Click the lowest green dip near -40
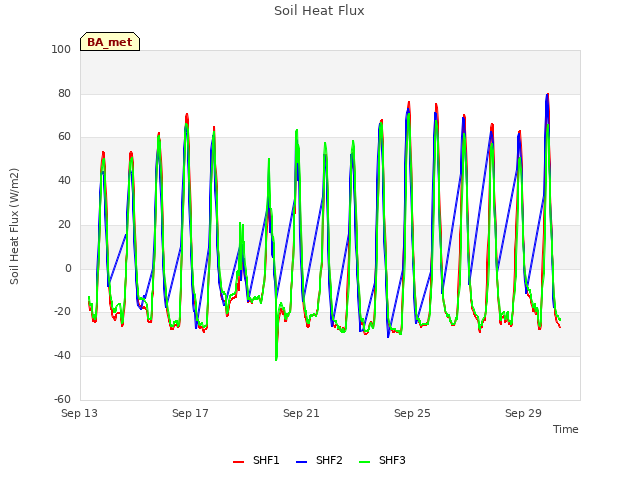640x480 pixels. point(276,360)
